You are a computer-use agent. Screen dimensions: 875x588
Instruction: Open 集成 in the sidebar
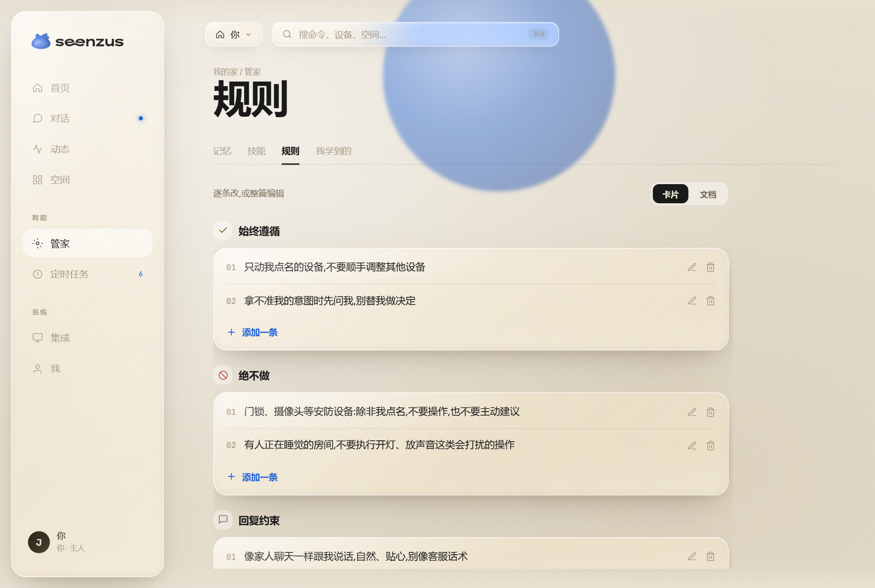coord(87,338)
